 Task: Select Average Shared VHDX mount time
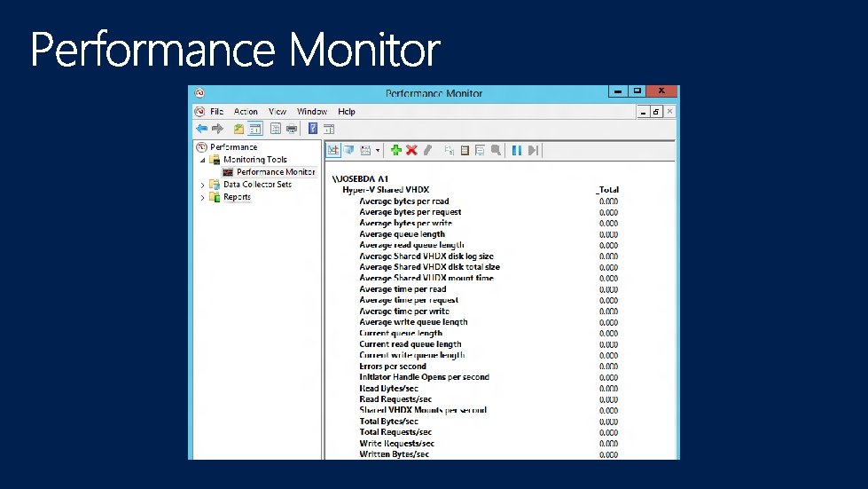point(426,278)
